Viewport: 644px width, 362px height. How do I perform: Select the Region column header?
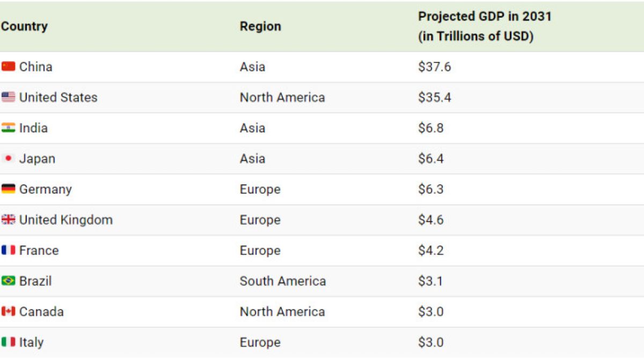coord(260,26)
